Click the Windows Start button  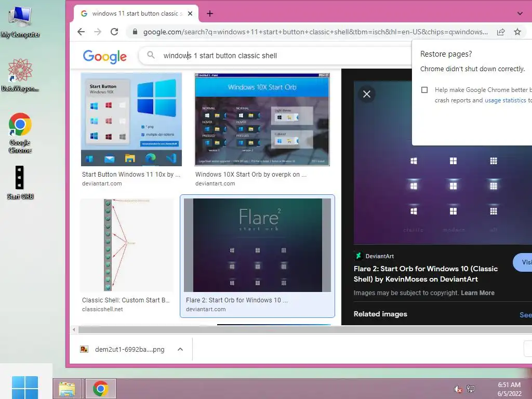click(25, 387)
